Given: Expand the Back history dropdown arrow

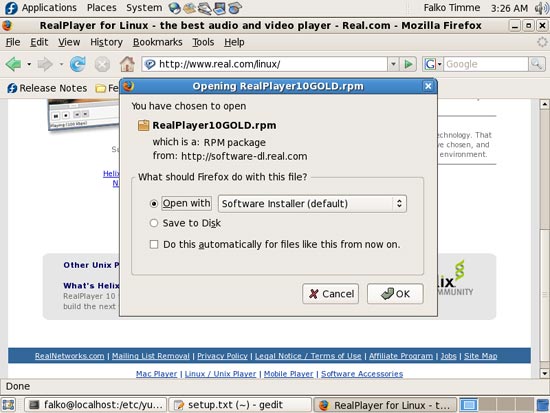Looking at the screenshot, I should coord(29,64).
